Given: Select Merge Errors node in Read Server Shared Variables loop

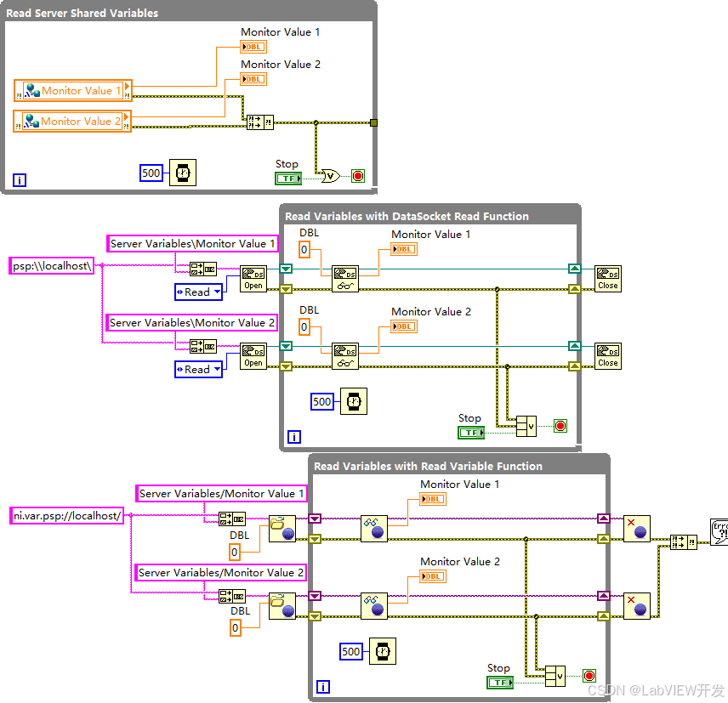Looking at the screenshot, I should (x=259, y=122).
